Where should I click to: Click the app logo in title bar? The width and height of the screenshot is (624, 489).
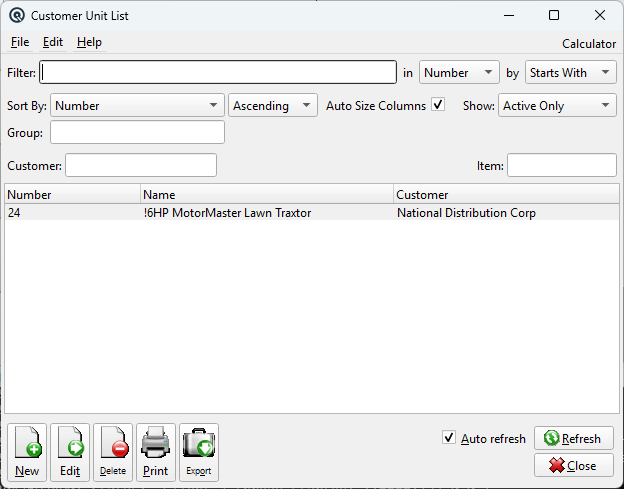[x=17, y=16]
